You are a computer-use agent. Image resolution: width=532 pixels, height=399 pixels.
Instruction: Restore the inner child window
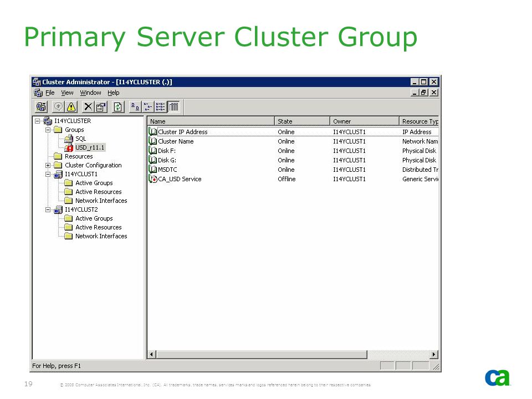click(x=423, y=93)
